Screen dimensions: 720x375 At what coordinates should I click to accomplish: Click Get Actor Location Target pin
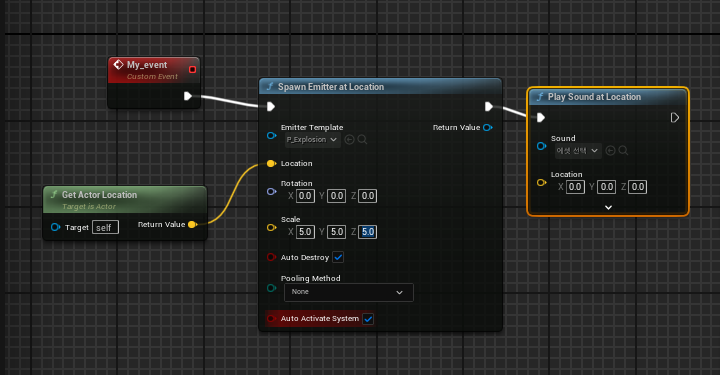click(x=56, y=227)
